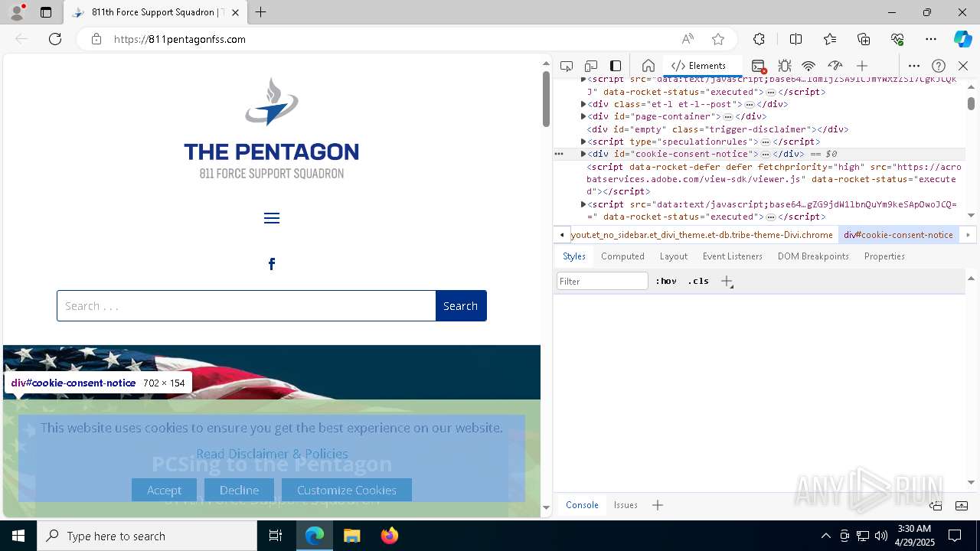
Task: Open the Issues drawer tab
Action: tap(626, 505)
